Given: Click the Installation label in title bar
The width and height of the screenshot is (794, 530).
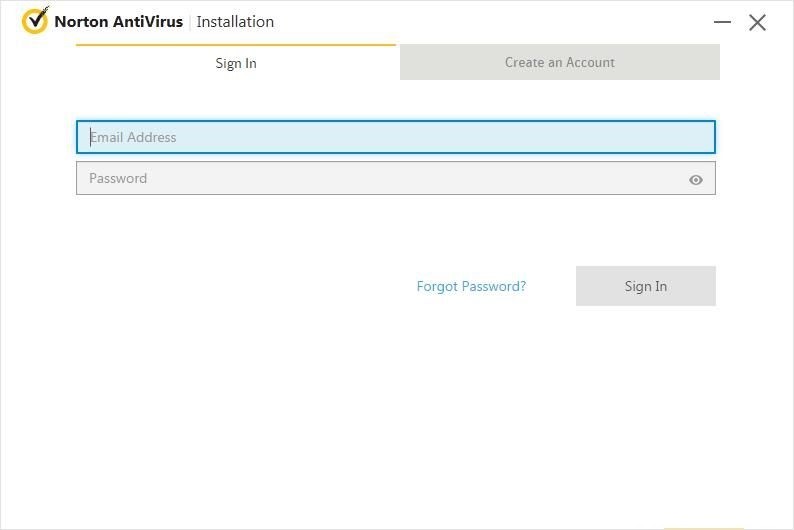Looking at the screenshot, I should coord(235,22).
